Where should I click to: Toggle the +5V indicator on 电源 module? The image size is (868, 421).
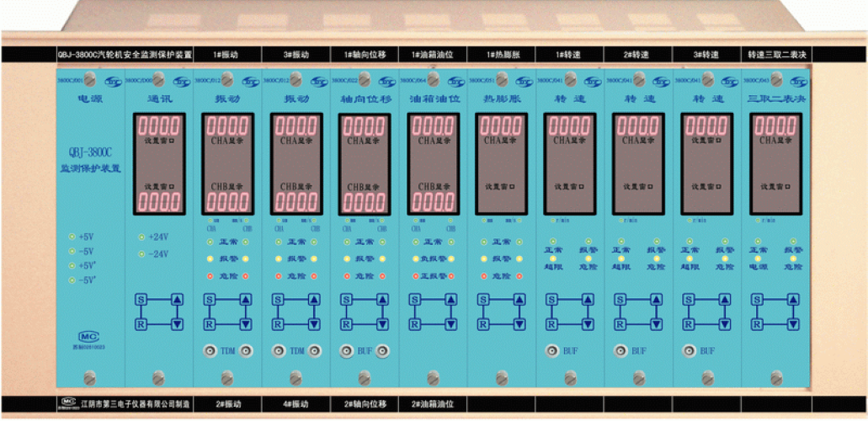[x=72, y=237]
